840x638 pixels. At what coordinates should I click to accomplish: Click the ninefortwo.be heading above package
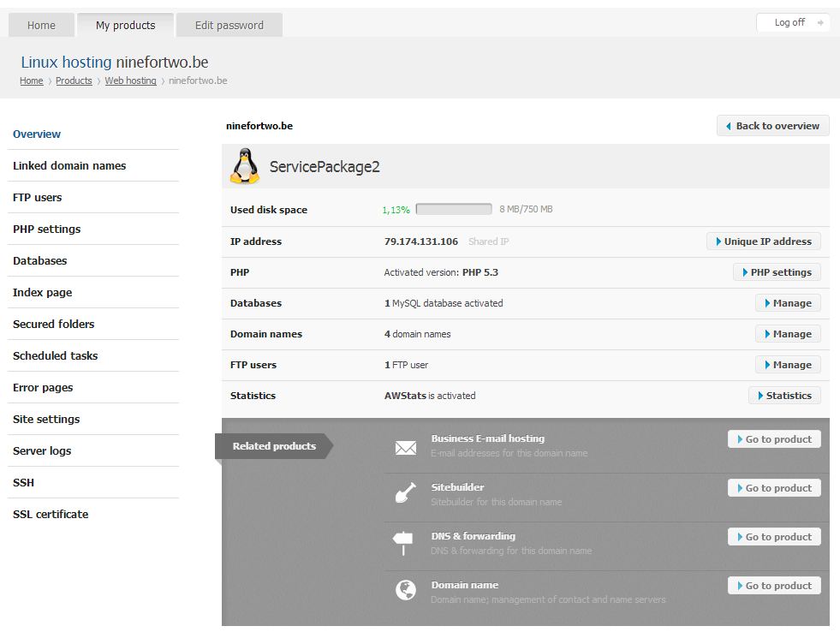click(x=259, y=126)
